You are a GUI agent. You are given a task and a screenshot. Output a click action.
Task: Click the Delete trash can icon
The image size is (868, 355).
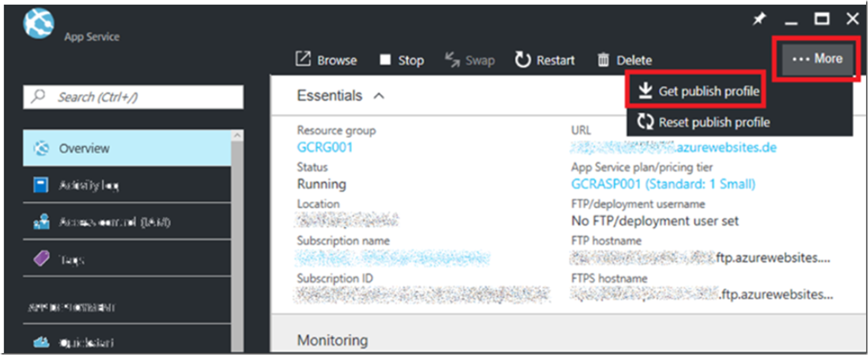tap(603, 60)
